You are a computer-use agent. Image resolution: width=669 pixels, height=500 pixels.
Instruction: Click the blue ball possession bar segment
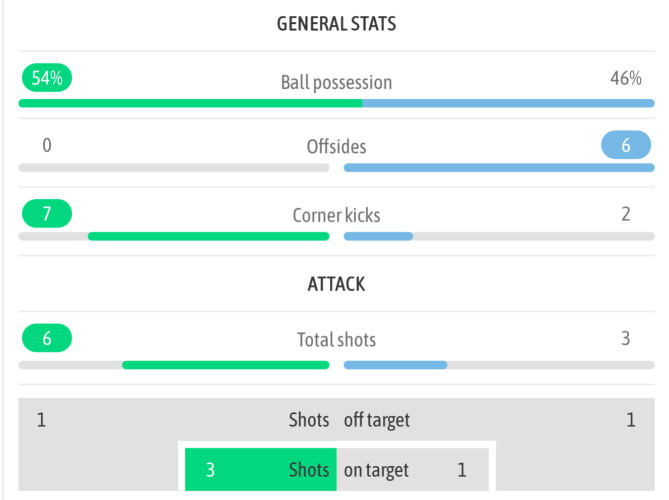point(508,102)
